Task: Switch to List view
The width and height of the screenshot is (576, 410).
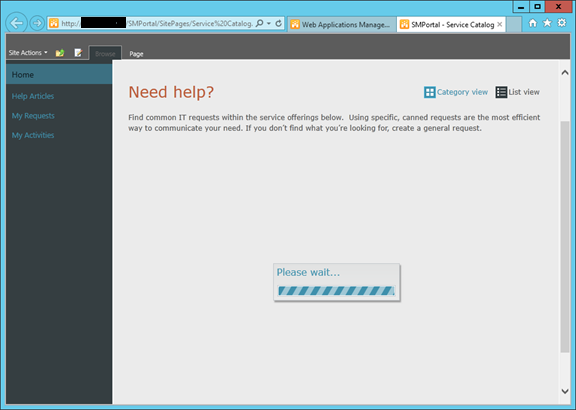Action: (517, 92)
